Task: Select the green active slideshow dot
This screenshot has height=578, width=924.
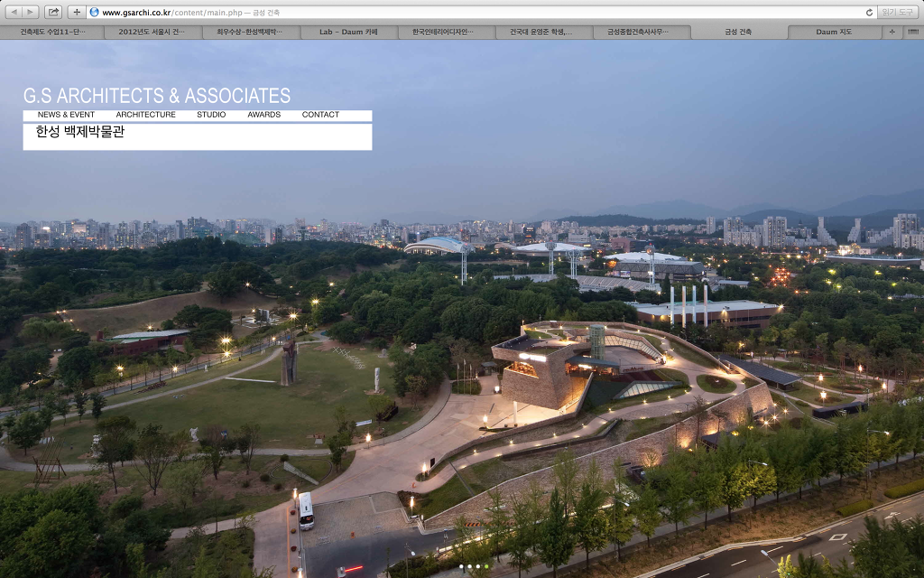Action: (486, 566)
